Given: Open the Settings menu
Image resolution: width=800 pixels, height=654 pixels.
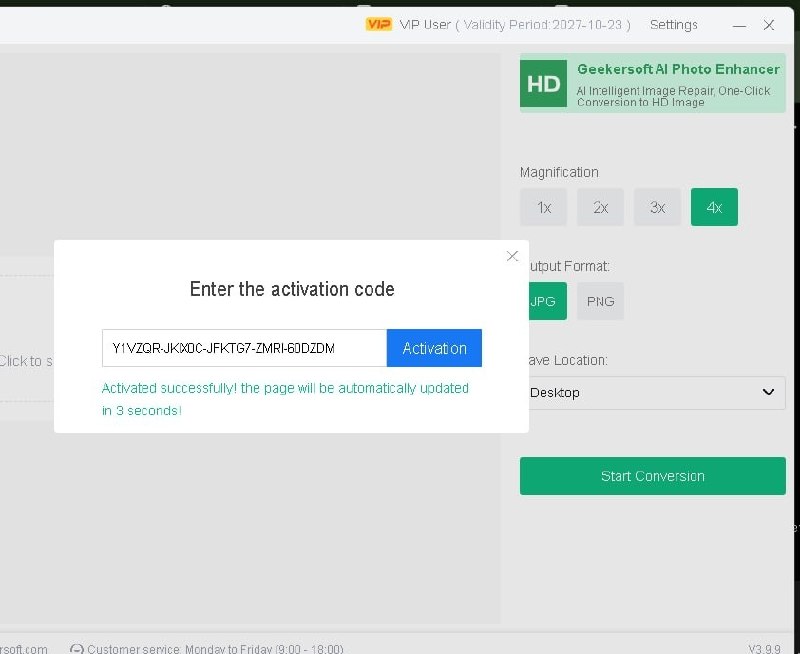Looking at the screenshot, I should tap(673, 24).
